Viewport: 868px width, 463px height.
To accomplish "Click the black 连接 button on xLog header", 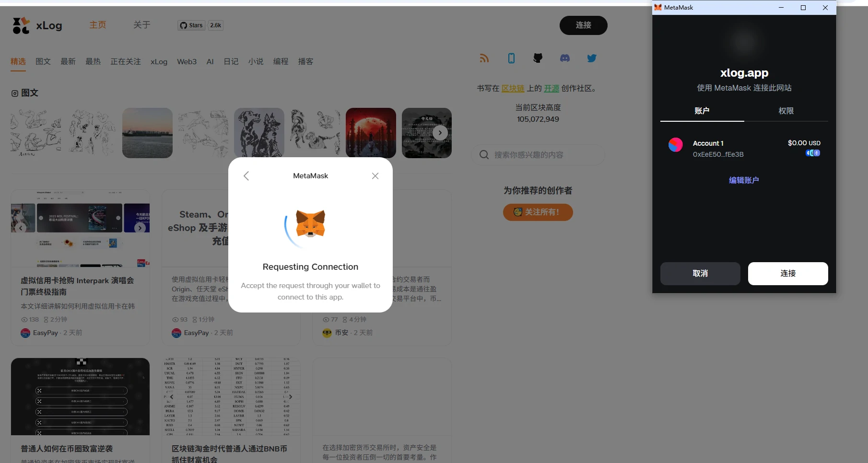I will click(x=584, y=25).
